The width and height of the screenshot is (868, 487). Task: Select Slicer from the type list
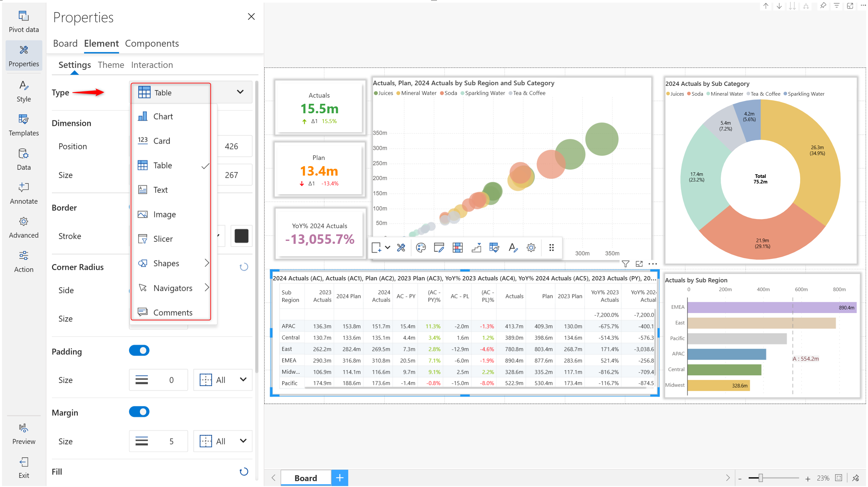[163, 239]
